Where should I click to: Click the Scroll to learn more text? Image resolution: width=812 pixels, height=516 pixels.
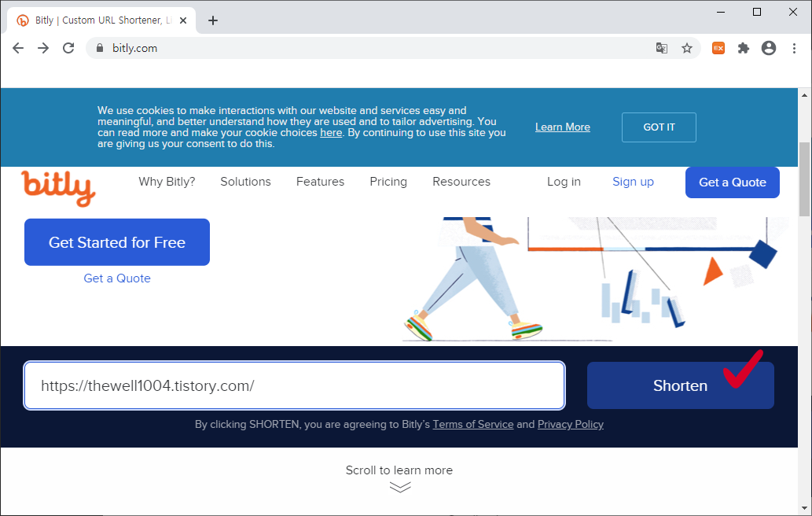(x=399, y=470)
